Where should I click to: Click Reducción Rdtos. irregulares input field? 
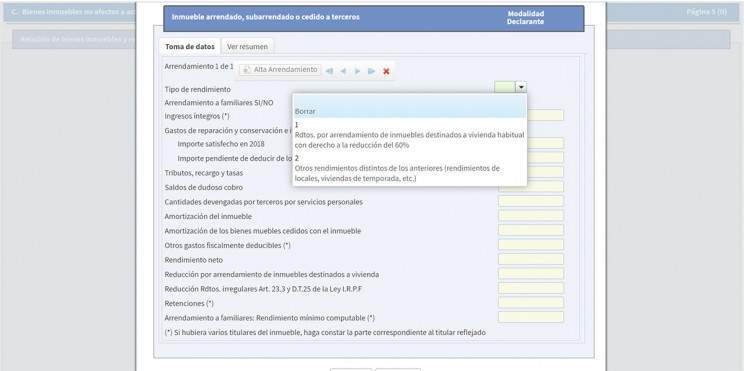coord(531,288)
